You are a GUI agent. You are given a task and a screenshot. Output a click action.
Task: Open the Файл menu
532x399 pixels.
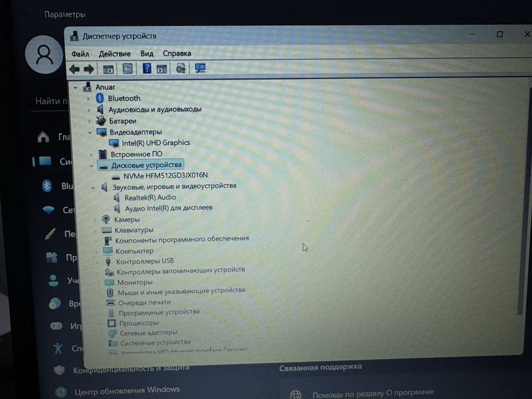click(80, 54)
